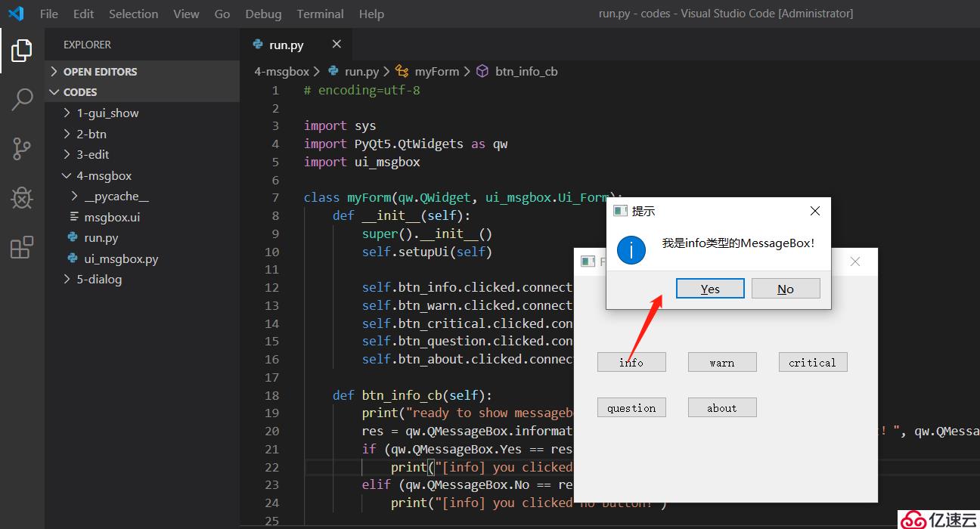Open the Debug view in activity bar
Screen dimensions: 980x529
click(22, 198)
